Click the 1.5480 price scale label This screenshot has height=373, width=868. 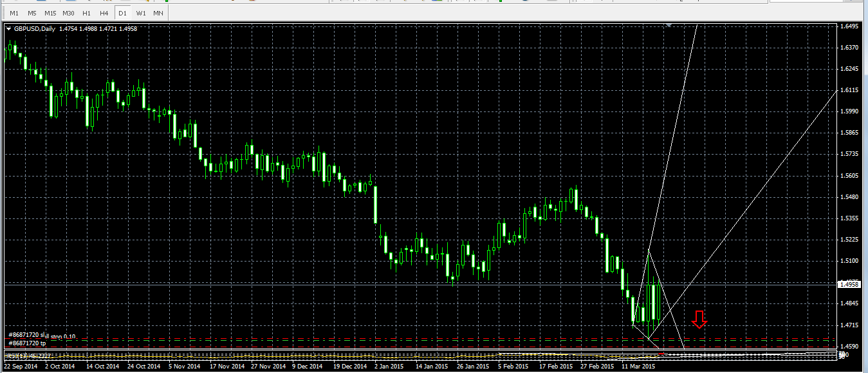point(849,197)
